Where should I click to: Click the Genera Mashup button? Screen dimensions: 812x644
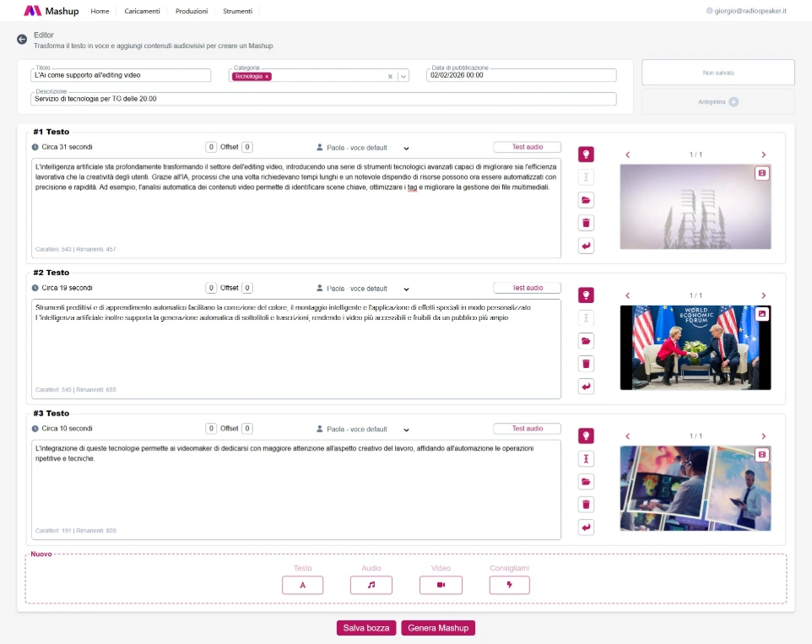(x=438, y=628)
